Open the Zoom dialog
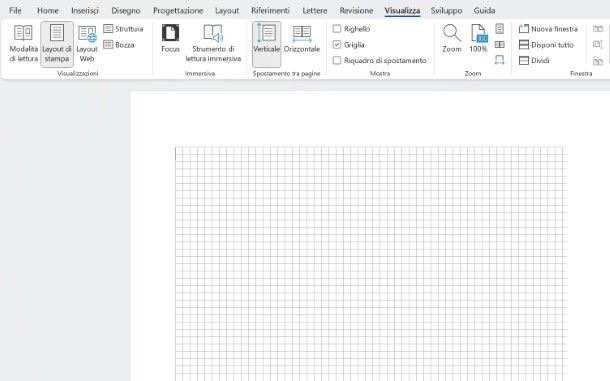 coord(452,38)
